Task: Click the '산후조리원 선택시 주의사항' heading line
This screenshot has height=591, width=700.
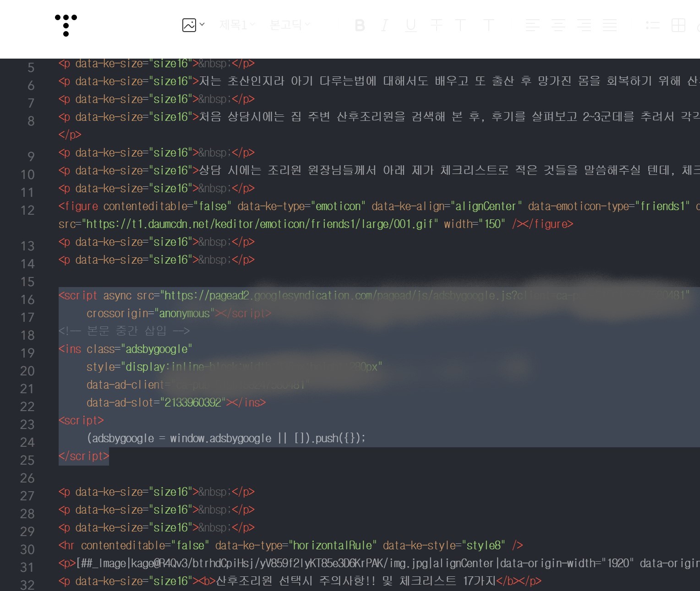Action: coord(300,581)
